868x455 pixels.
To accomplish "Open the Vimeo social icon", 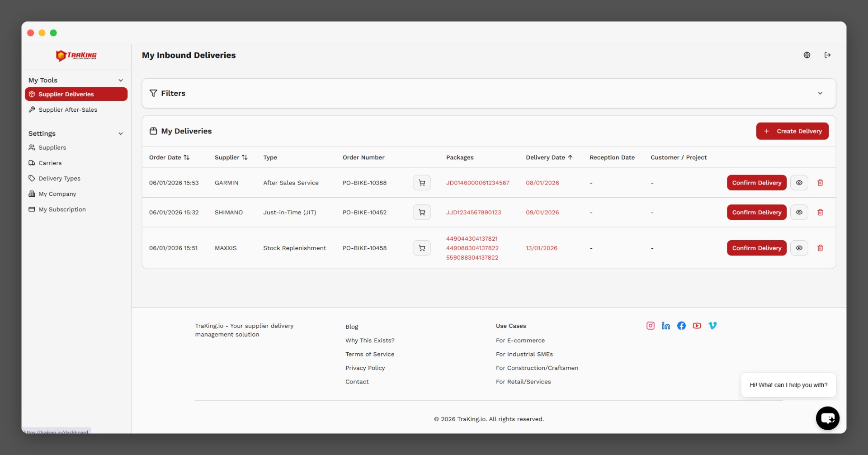I will (x=712, y=326).
